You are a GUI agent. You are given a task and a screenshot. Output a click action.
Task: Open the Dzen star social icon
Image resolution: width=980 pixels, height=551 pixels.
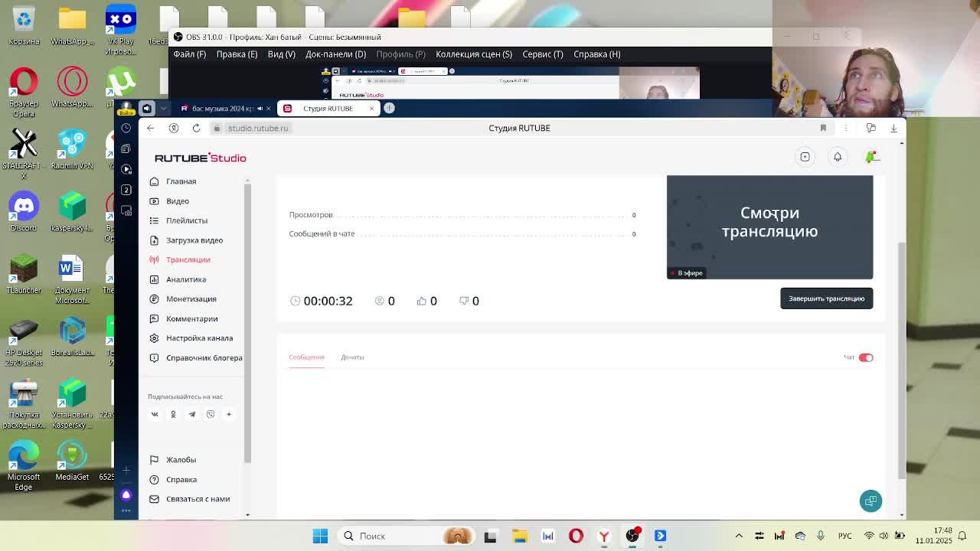229,414
